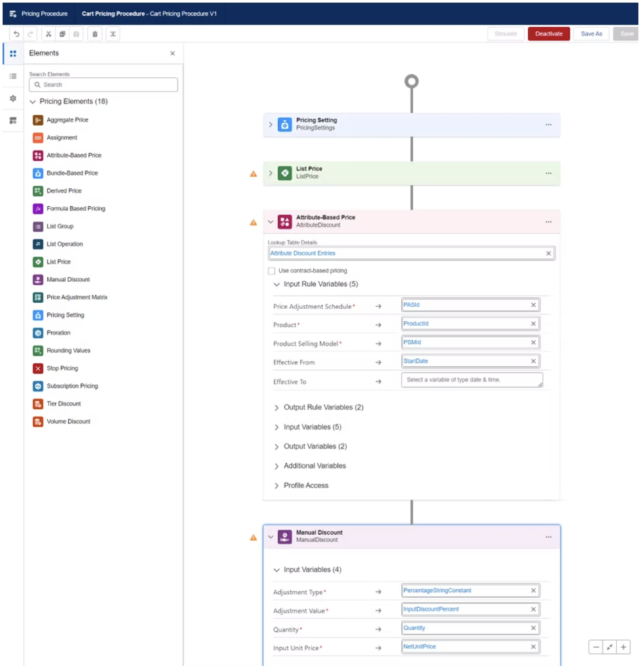Expand the Pricing Setting step

(270, 125)
